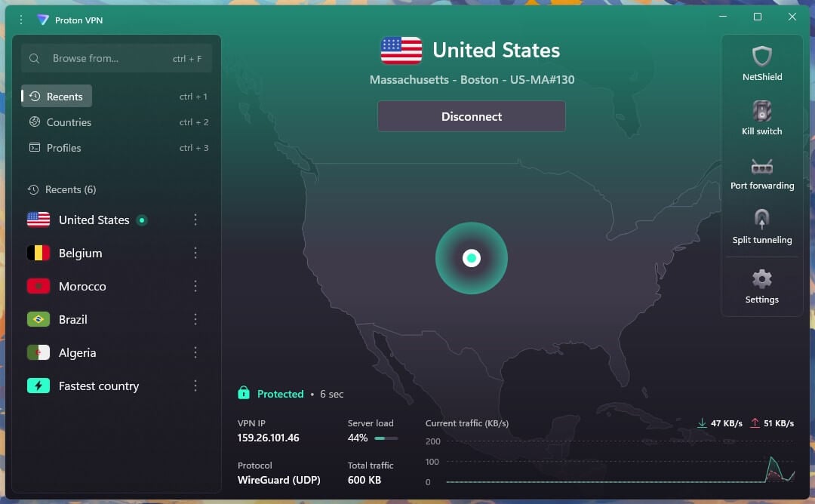
Task: Click the Protected status text
Action: pos(280,394)
